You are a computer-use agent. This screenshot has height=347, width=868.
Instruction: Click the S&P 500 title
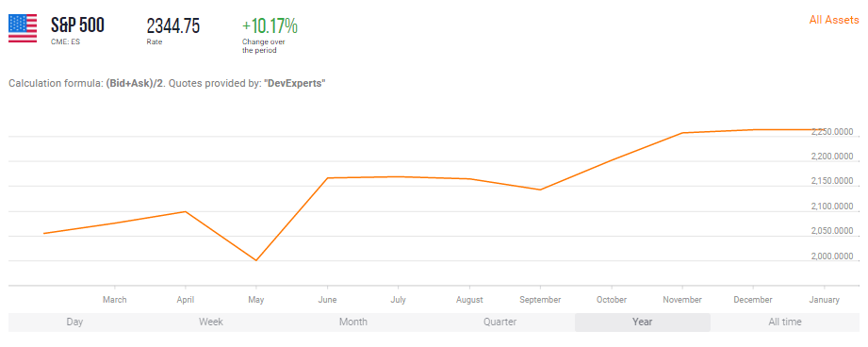coord(77,25)
